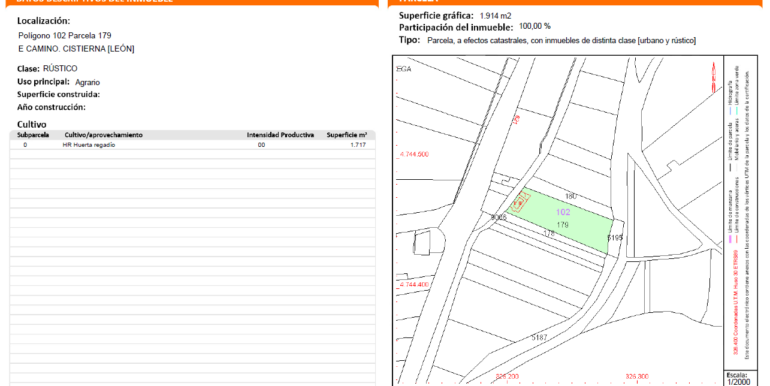770x386 pixels.
Task: Click the Intensidad Productiva column header
Action: point(280,135)
